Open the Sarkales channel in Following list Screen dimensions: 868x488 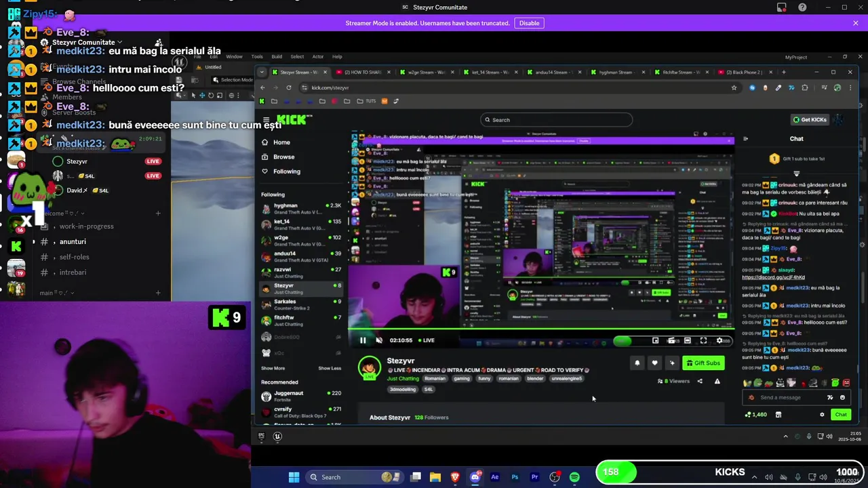click(302, 304)
